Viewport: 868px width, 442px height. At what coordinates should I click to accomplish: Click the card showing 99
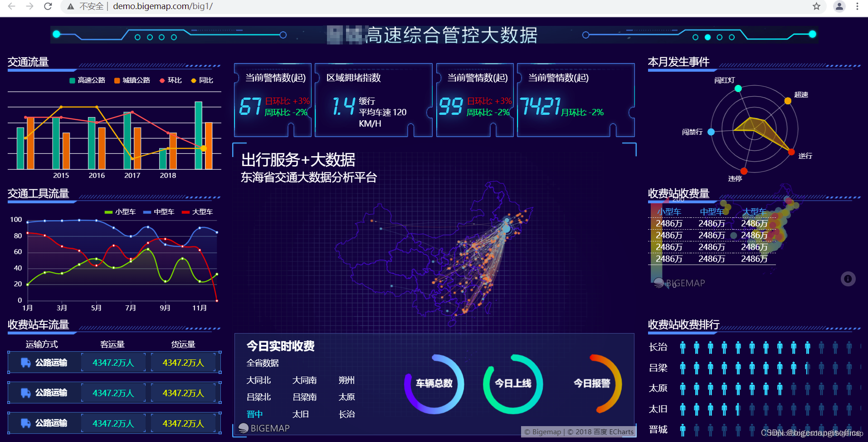475,100
